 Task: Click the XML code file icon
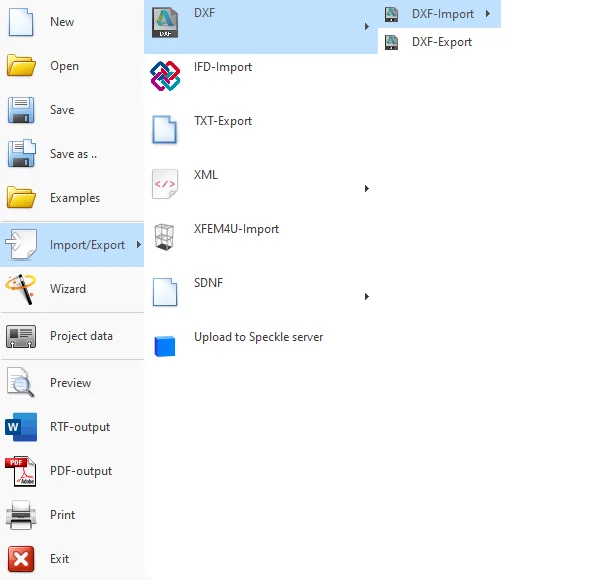165,184
